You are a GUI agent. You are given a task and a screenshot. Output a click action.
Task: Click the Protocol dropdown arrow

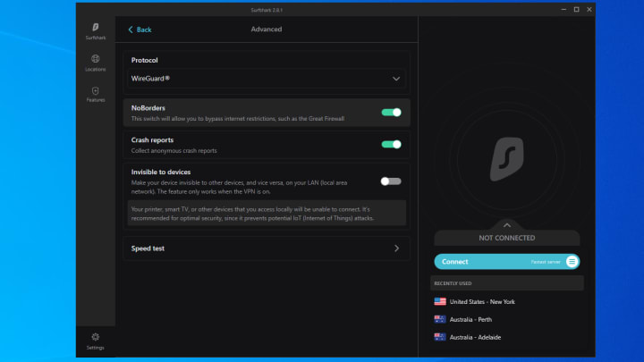click(396, 79)
